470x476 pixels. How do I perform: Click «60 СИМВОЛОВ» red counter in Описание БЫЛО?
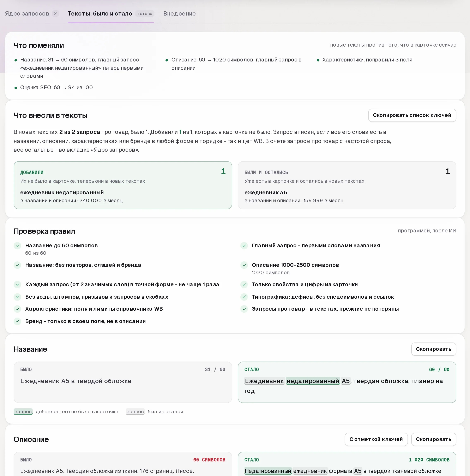pos(209,459)
